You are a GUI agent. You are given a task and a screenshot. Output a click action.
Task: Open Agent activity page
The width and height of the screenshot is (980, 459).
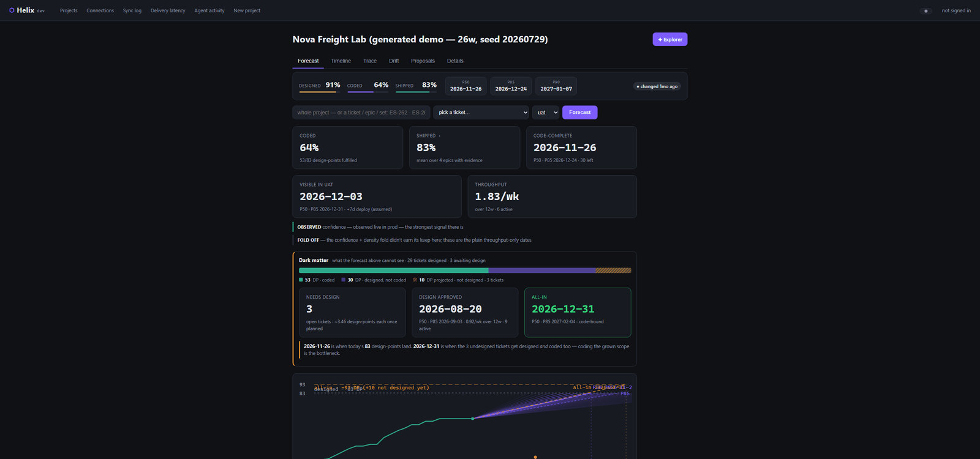[209, 10]
